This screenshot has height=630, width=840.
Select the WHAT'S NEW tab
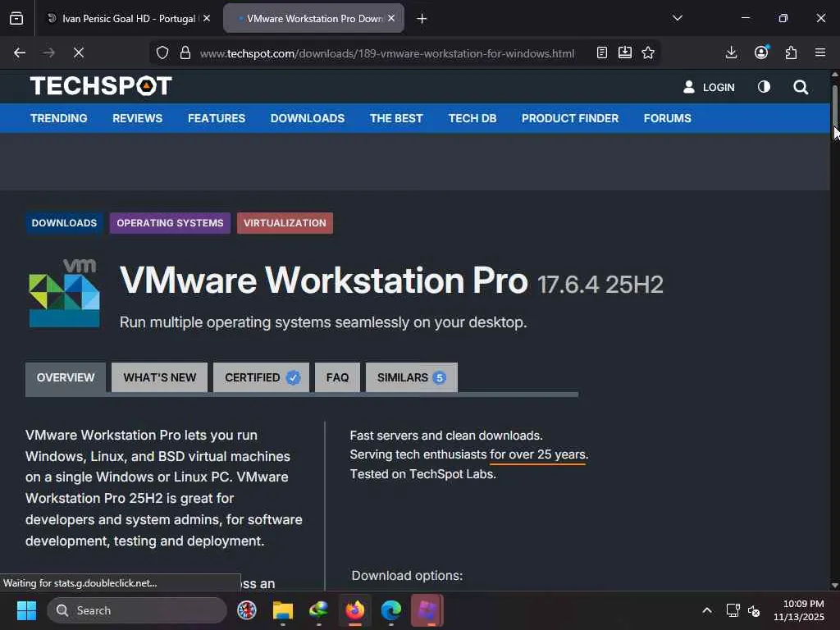pos(160,377)
